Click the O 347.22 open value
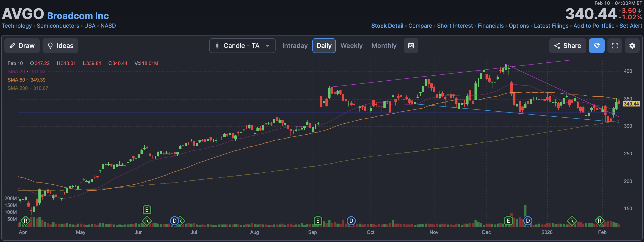Viewport: 644px width, 242px height. [40, 63]
